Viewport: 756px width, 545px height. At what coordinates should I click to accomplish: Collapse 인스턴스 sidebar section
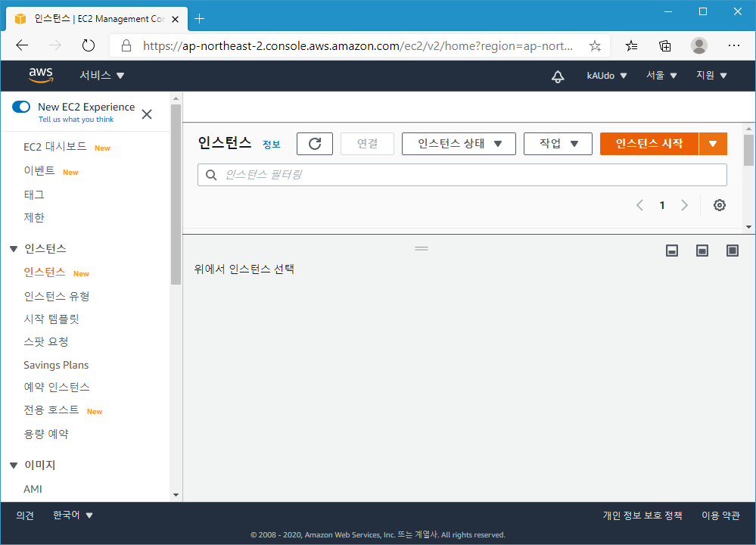[x=14, y=249]
